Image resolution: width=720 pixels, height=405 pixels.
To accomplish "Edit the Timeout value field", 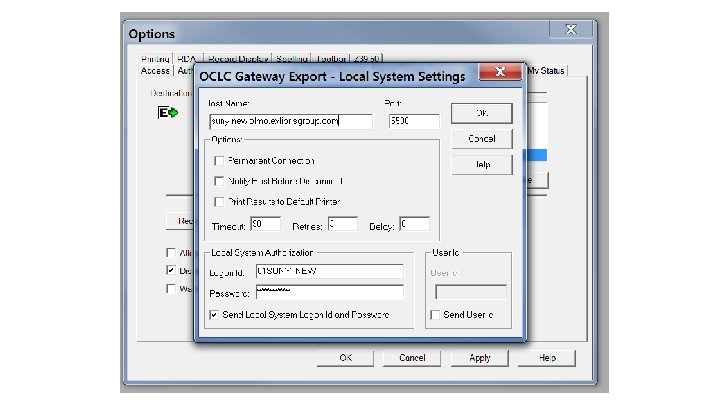I will 265,224.
